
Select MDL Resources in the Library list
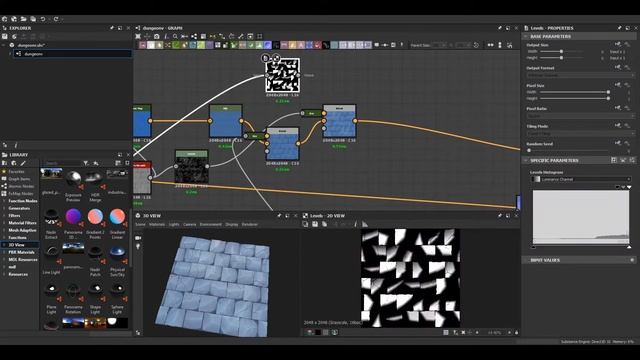[x=23, y=260]
